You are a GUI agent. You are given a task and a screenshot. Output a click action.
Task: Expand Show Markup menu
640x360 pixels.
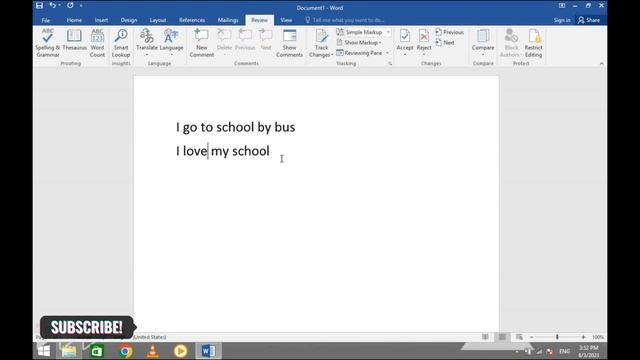(359, 42)
